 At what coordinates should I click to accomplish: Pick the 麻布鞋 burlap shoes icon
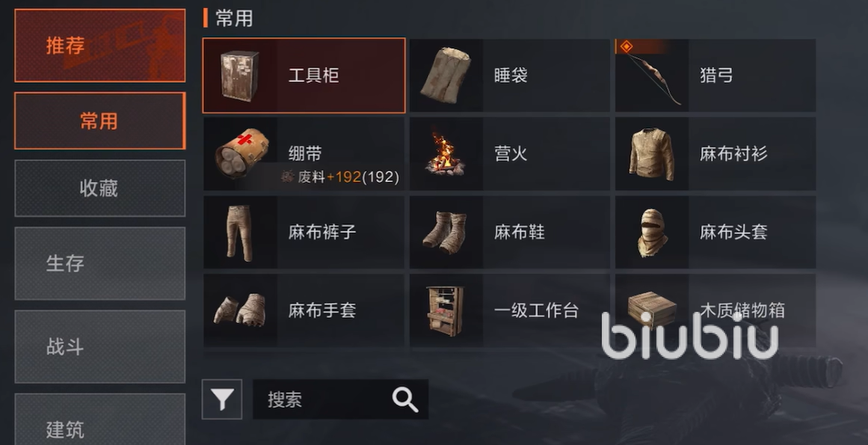[445, 233]
